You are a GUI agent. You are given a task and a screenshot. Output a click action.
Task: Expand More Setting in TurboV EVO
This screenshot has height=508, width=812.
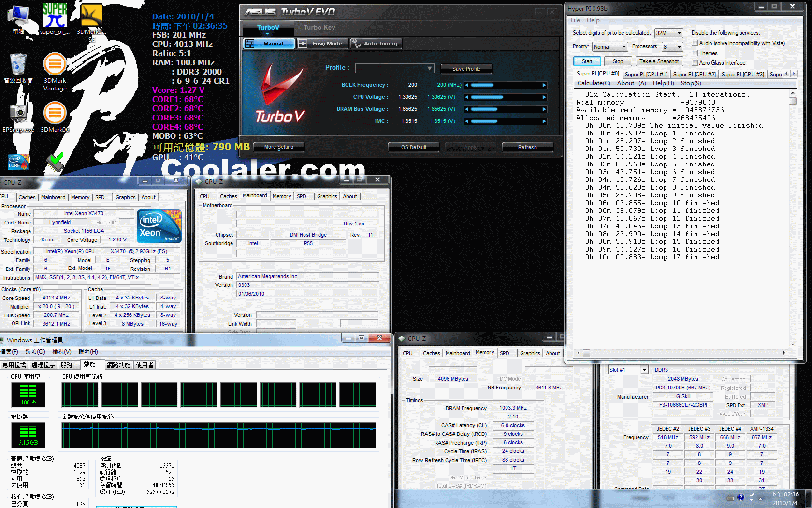coord(279,147)
